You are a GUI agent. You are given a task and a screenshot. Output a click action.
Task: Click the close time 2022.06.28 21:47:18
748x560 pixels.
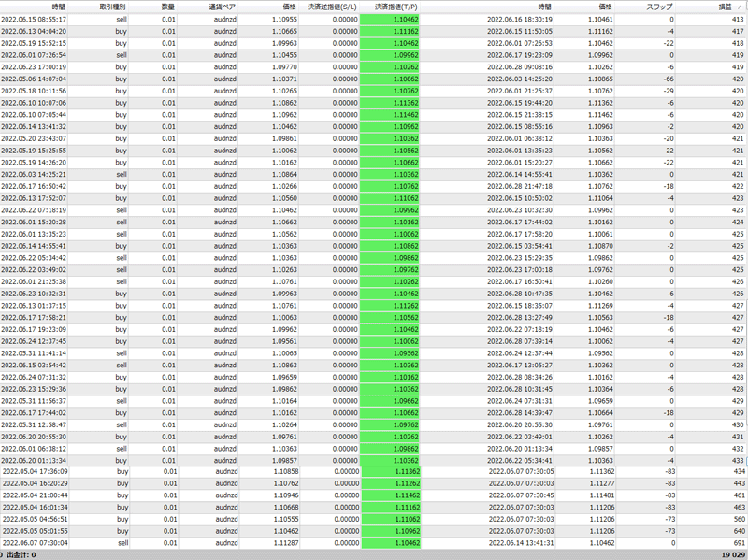click(x=520, y=186)
